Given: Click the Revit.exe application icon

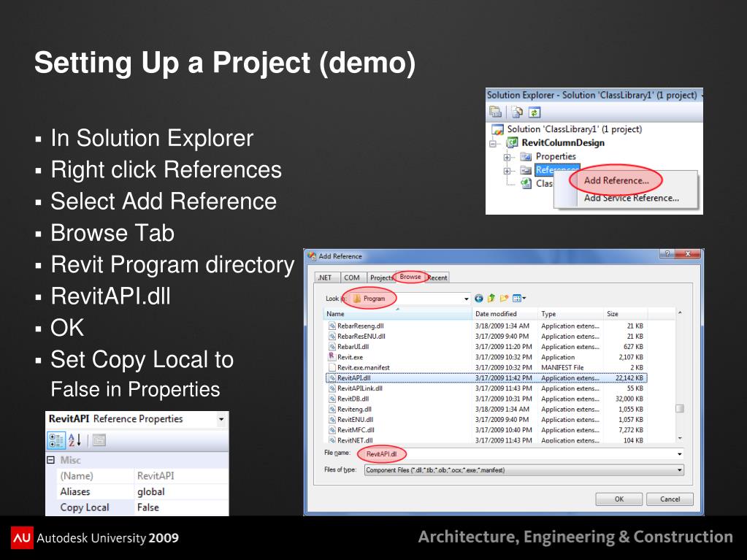Looking at the screenshot, I should coord(332,357).
